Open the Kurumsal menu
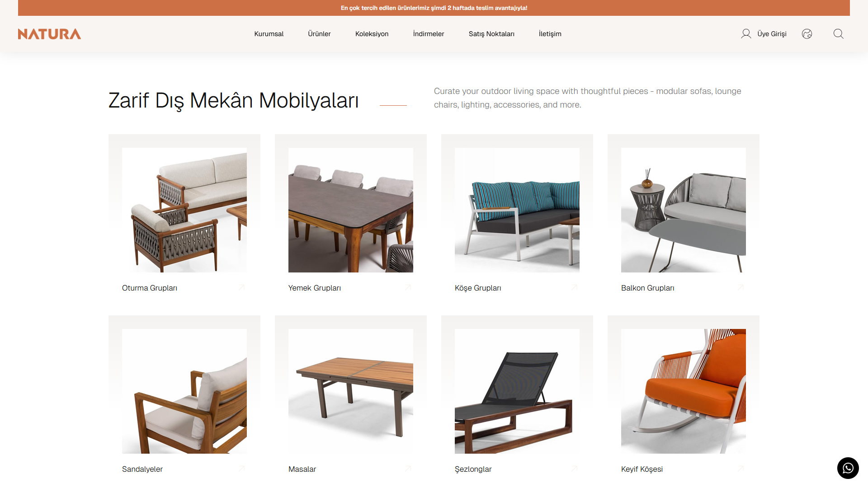 (x=269, y=34)
